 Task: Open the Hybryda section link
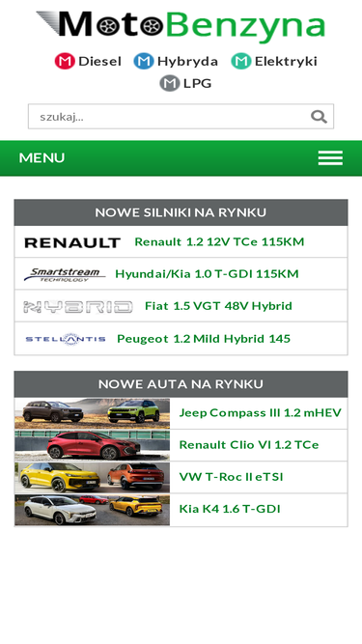point(187,61)
